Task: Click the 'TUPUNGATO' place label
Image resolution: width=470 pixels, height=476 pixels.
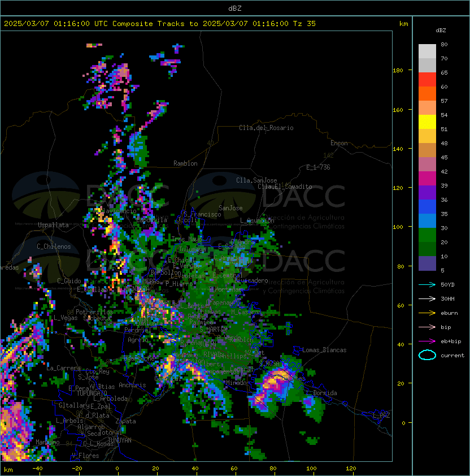Action: tap(92, 393)
